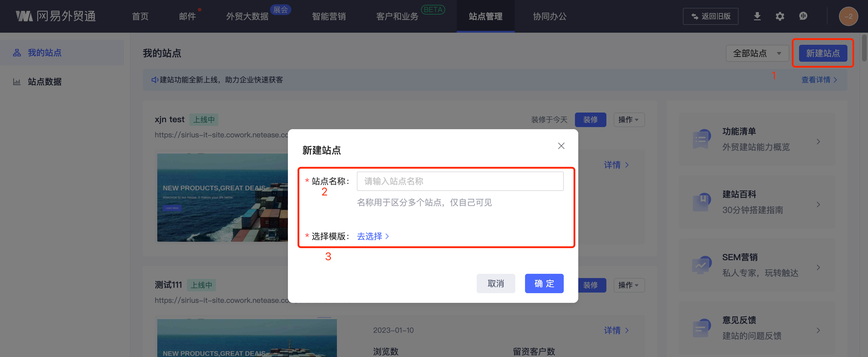Click the 站点名称 input field

[x=460, y=181]
